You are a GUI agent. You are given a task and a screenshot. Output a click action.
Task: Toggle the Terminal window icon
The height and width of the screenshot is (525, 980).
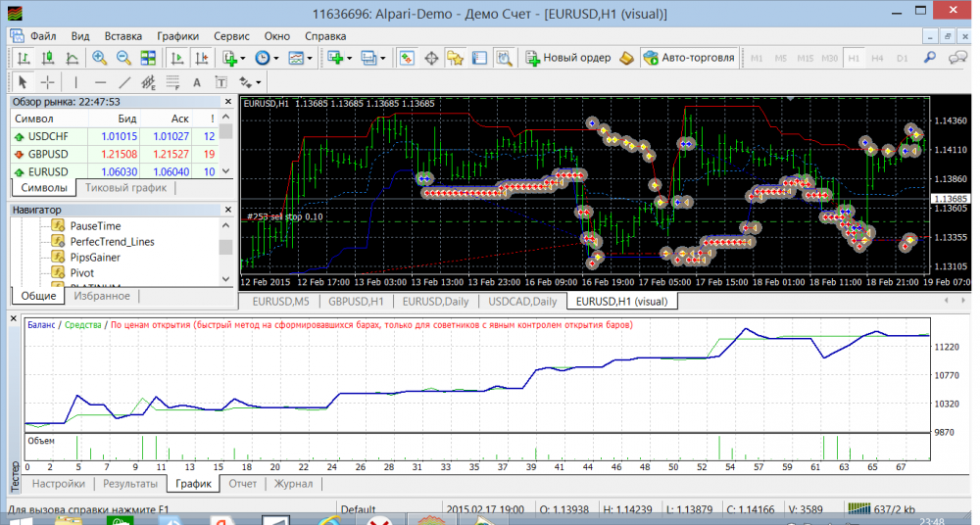(479, 58)
